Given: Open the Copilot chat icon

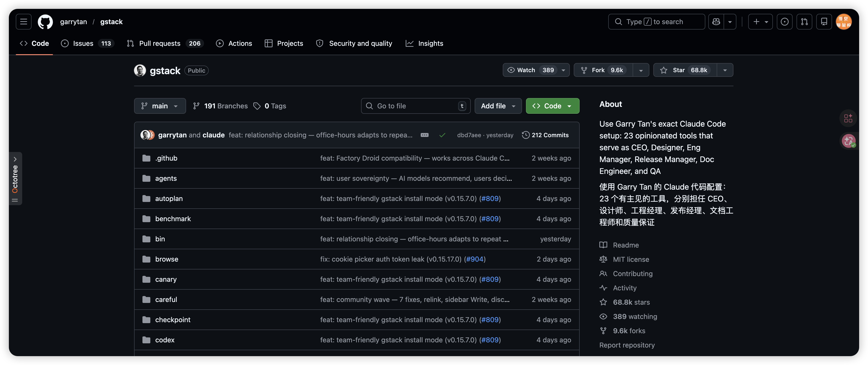Looking at the screenshot, I should (x=716, y=21).
